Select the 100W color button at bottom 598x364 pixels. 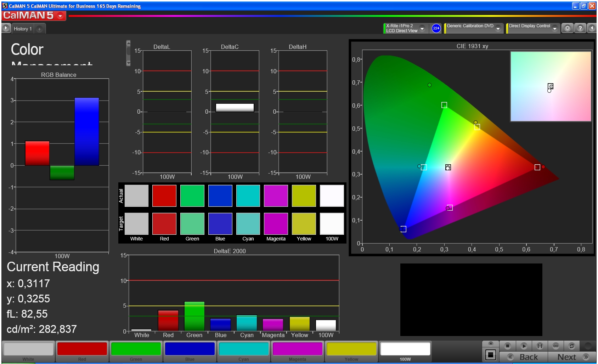click(x=405, y=351)
